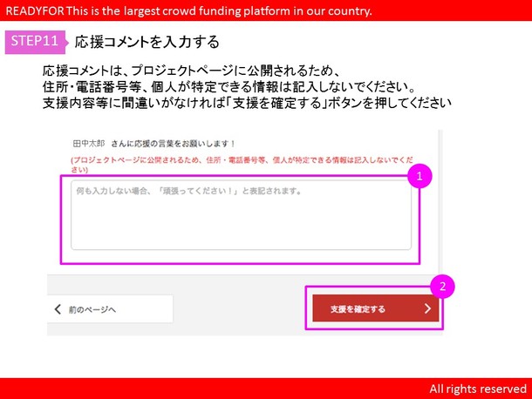Click the red privacy warning text above the textbox
Viewport: 532px width, 399px height.
point(240,166)
